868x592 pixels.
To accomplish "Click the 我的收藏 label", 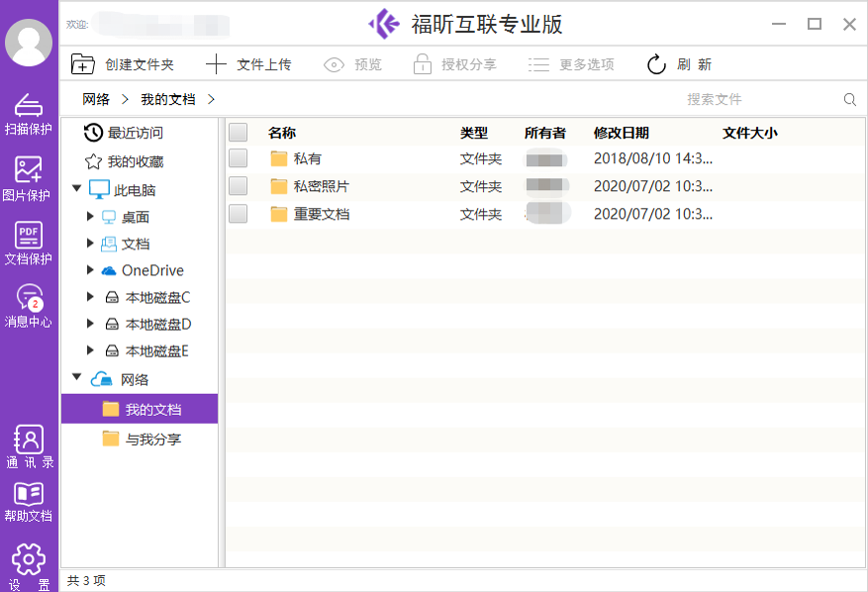I will point(136,161).
